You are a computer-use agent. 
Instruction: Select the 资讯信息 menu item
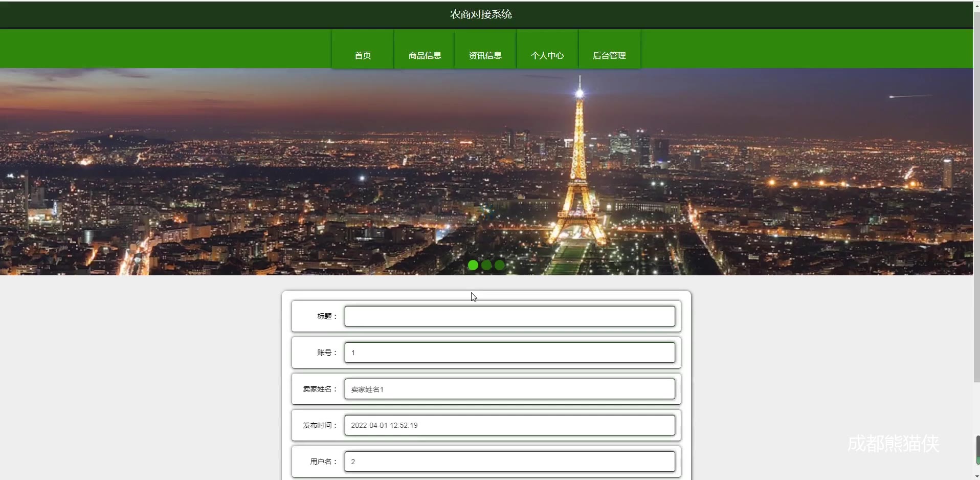(x=485, y=49)
